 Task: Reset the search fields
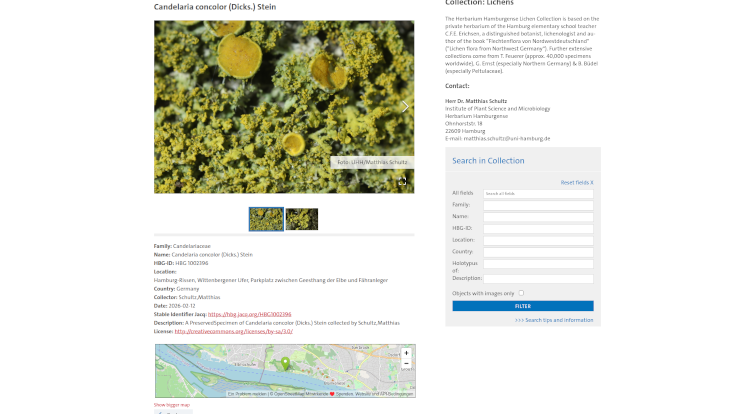tap(577, 183)
